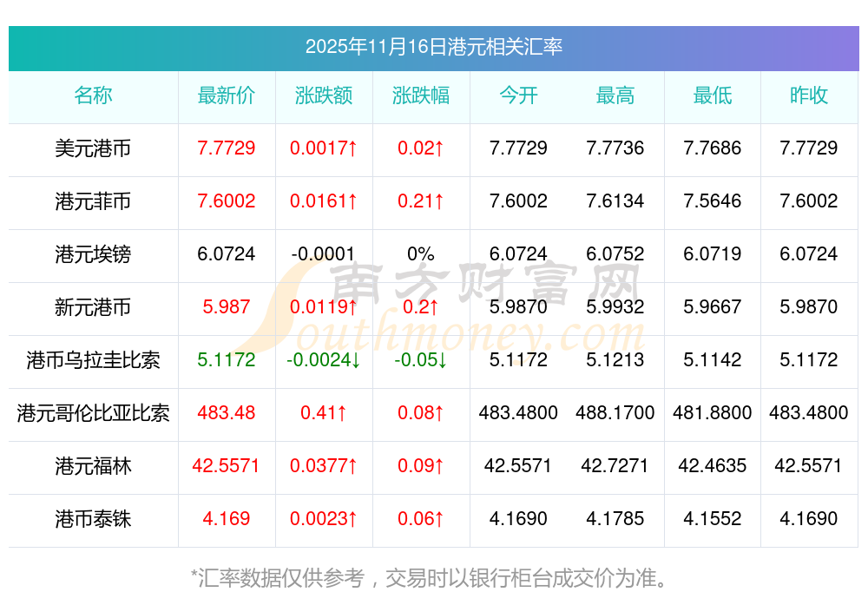The width and height of the screenshot is (868, 605).
Task: Select low value 481.8800
Action: click(713, 412)
